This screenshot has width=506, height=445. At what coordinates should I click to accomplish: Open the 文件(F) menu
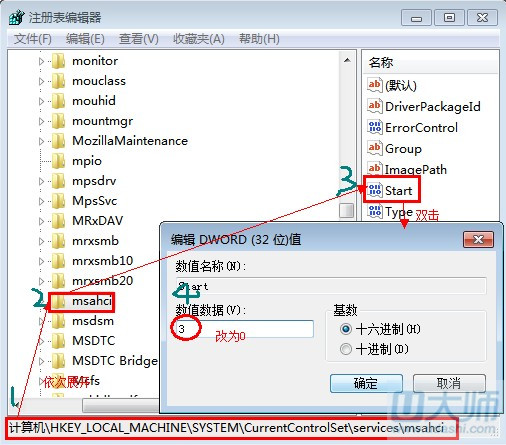coord(33,39)
